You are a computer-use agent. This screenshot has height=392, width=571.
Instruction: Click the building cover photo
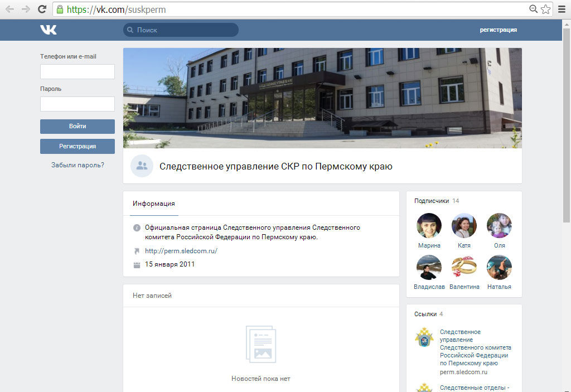pos(322,98)
